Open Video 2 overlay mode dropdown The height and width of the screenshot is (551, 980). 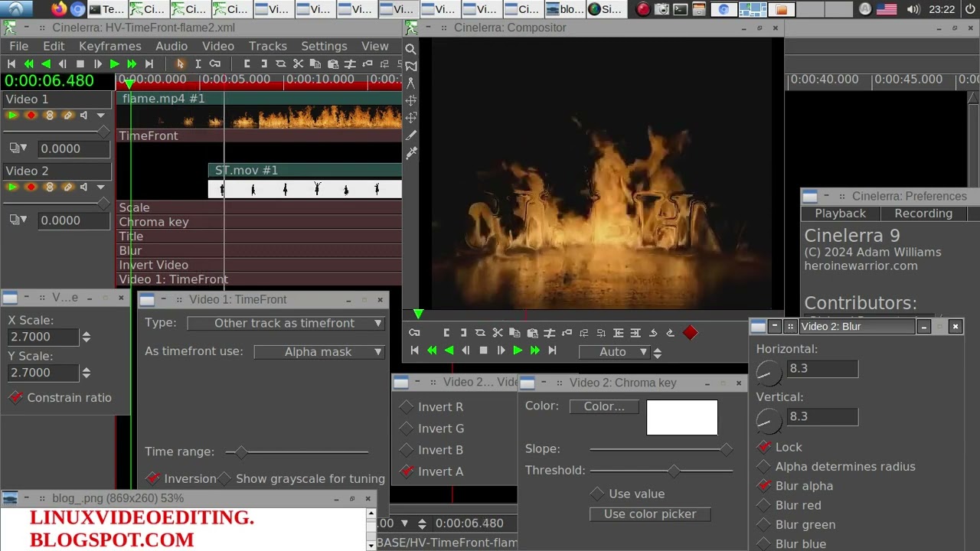18,220
